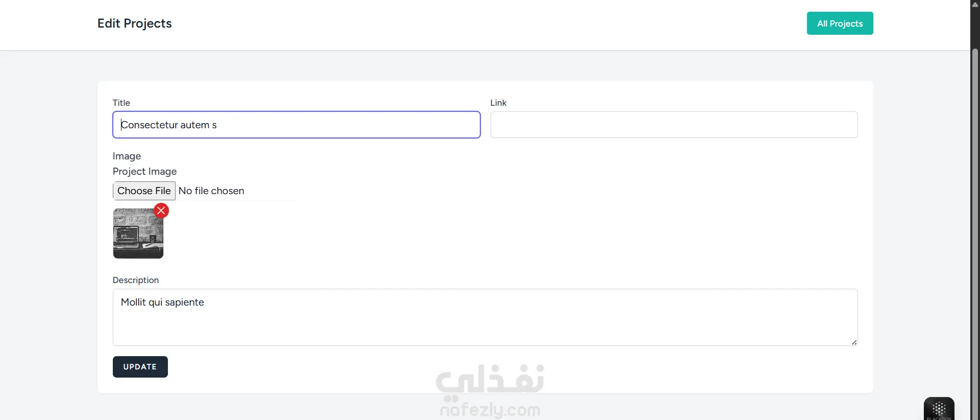
Task: Click the vertical scrollbar thumb
Action: coord(975,230)
